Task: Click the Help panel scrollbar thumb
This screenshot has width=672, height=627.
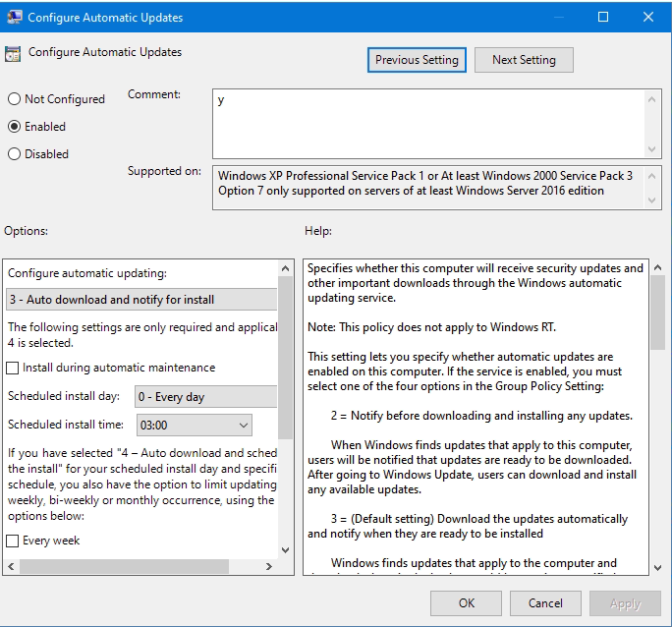Action: point(658,313)
